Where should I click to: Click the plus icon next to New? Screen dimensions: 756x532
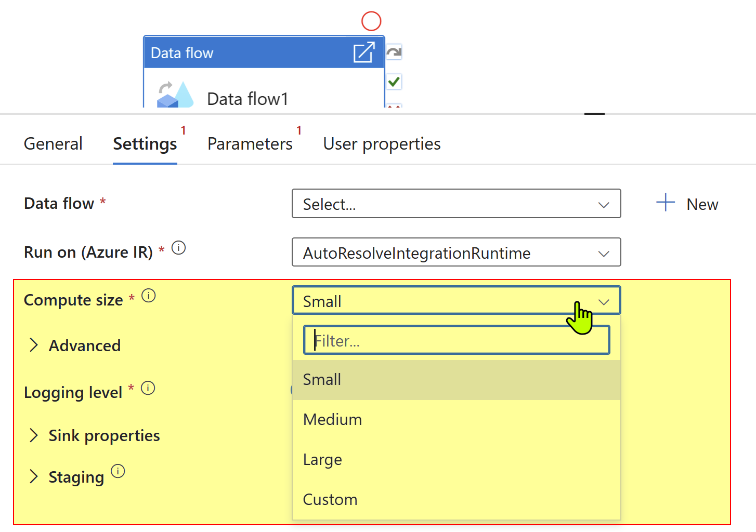[665, 203]
